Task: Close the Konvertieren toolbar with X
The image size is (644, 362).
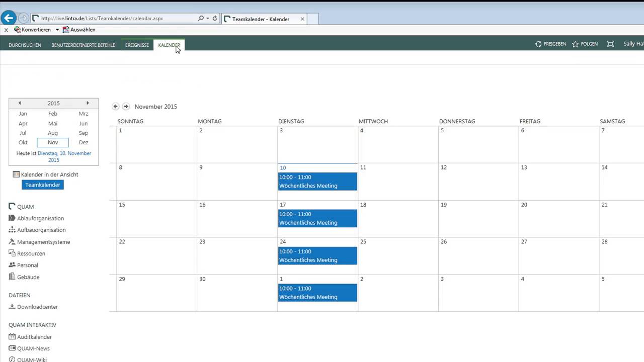Action: click(x=6, y=30)
